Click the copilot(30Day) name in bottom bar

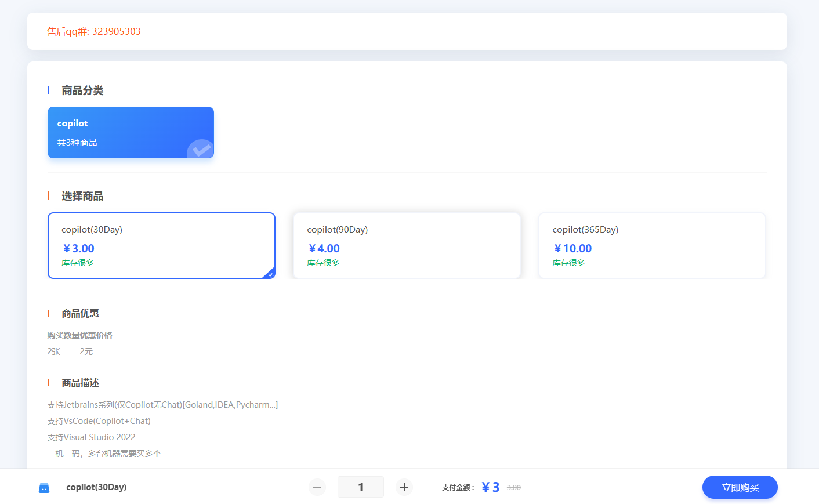click(x=96, y=487)
